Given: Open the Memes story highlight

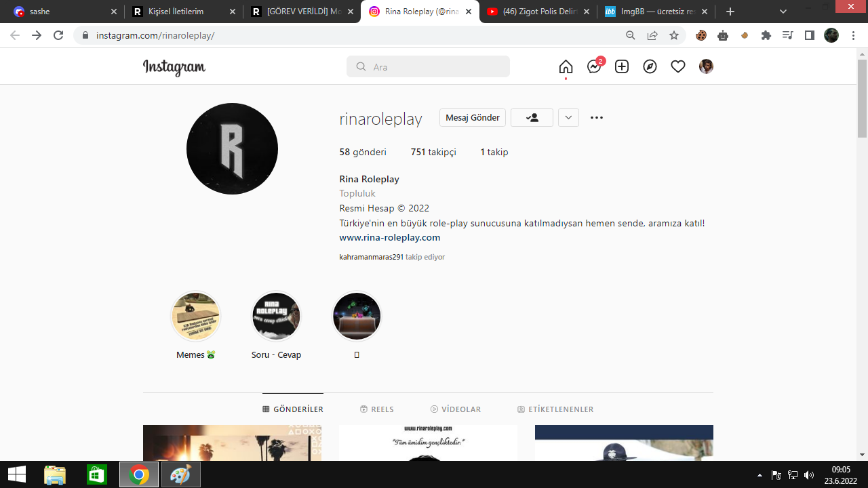Looking at the screenshot, I should 195,317.
